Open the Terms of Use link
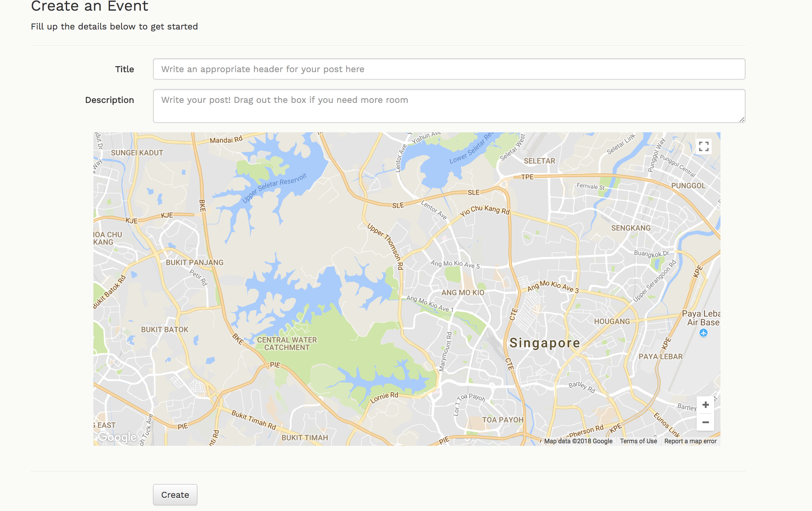Screen dimensions: 812x511 tap(638, 441)
